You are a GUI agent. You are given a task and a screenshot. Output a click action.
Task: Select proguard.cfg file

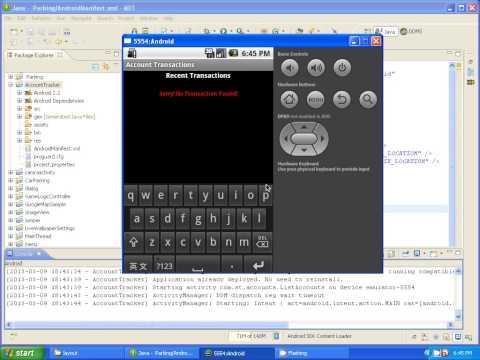(x=49, y=156)
